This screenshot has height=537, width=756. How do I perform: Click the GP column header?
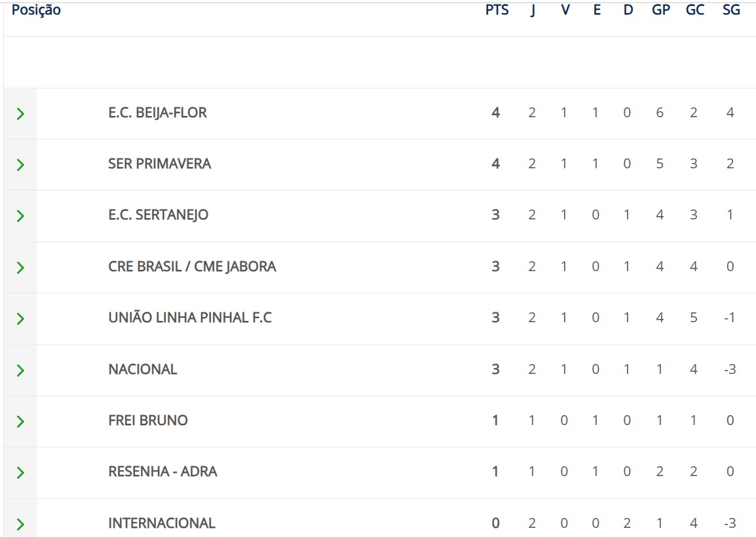(660, 10)
